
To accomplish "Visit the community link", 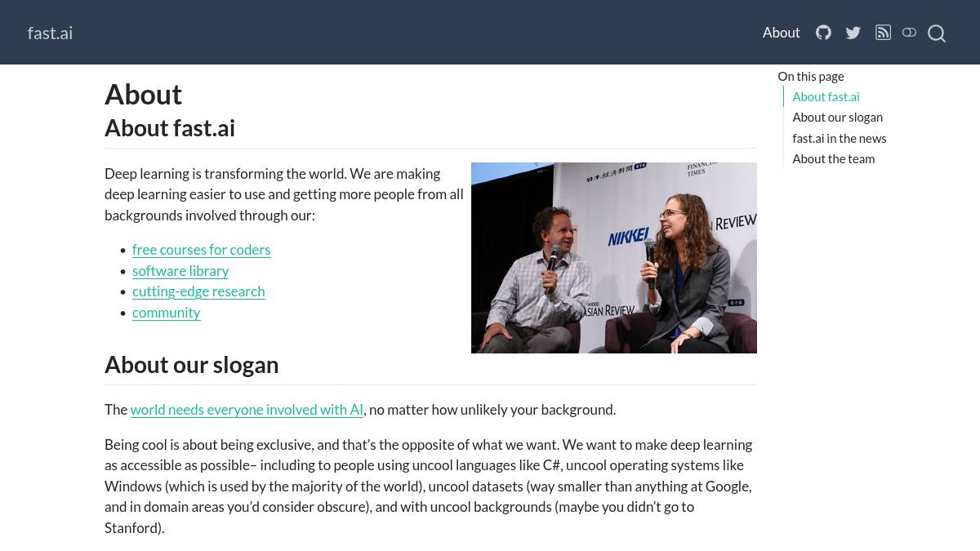I will (166, 313).
